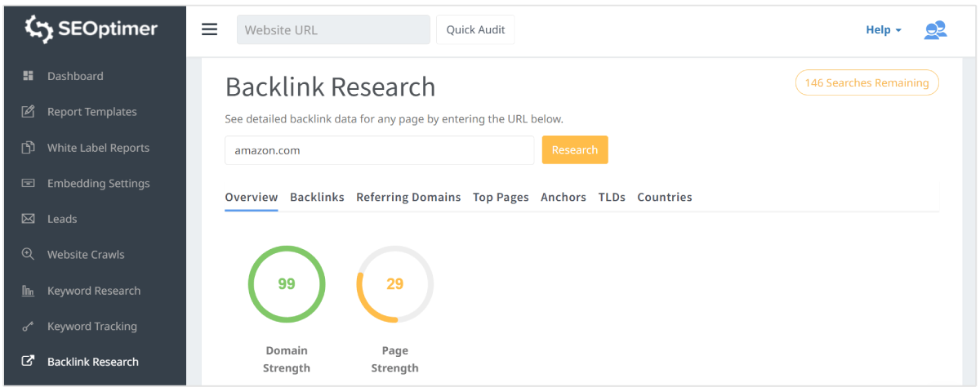Click the Report Templates pencil icon
Screen dimensions: 980x392
tap(28, 112)
